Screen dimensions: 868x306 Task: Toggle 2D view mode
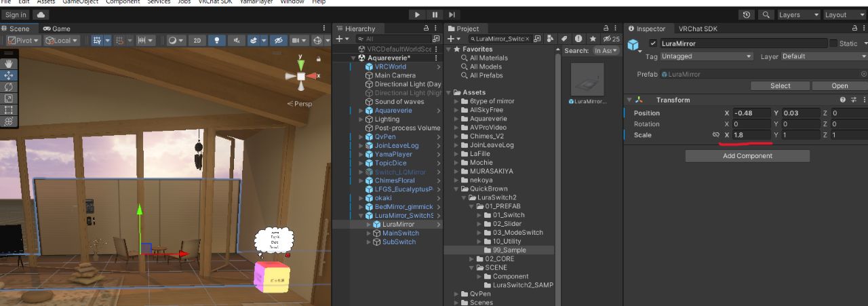pyautogui.click(x=197, y=41)
